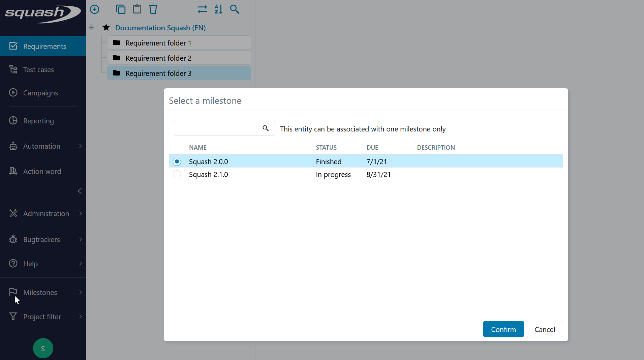Image resolution: width=644 pixels, height=360 pixels.
Task: Expand the Administration submenu
Action: coord(80,214)
